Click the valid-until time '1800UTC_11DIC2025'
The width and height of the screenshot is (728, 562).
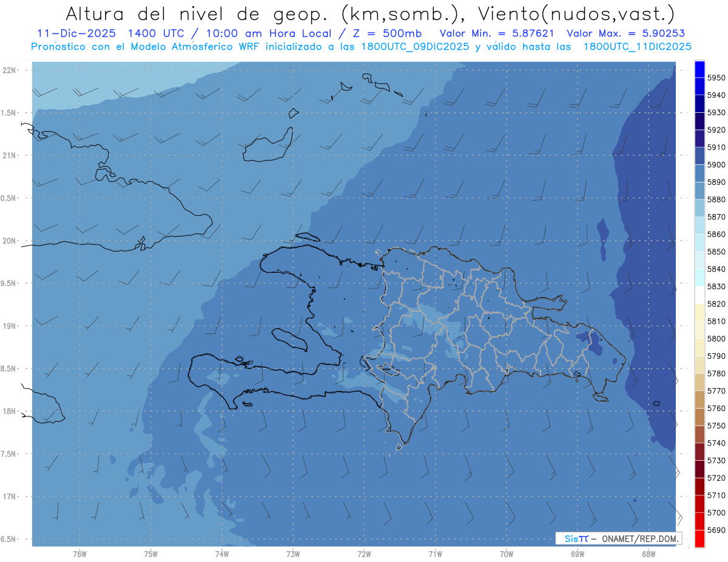click(x=637, y=46)
